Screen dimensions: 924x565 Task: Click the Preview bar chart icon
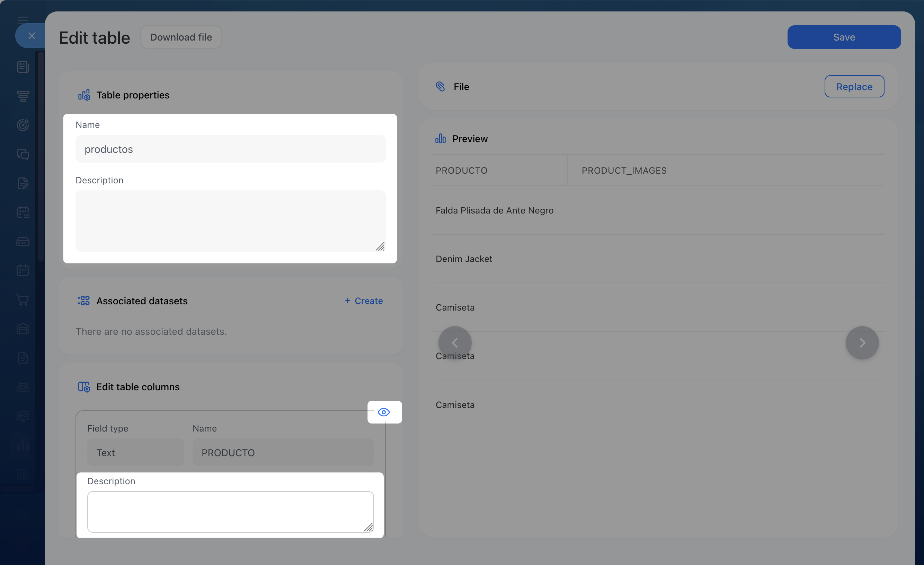pos(440,139)
